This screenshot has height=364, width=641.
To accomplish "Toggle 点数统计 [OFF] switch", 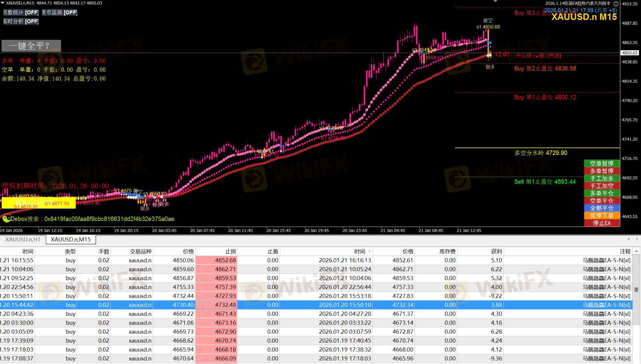I will coord(21,12).
